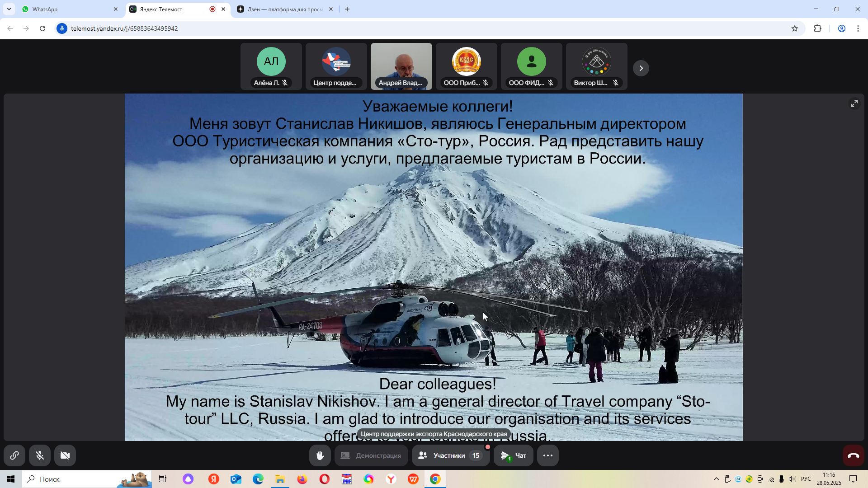Open Демонстрация screen sharing

tap(371, 455)
